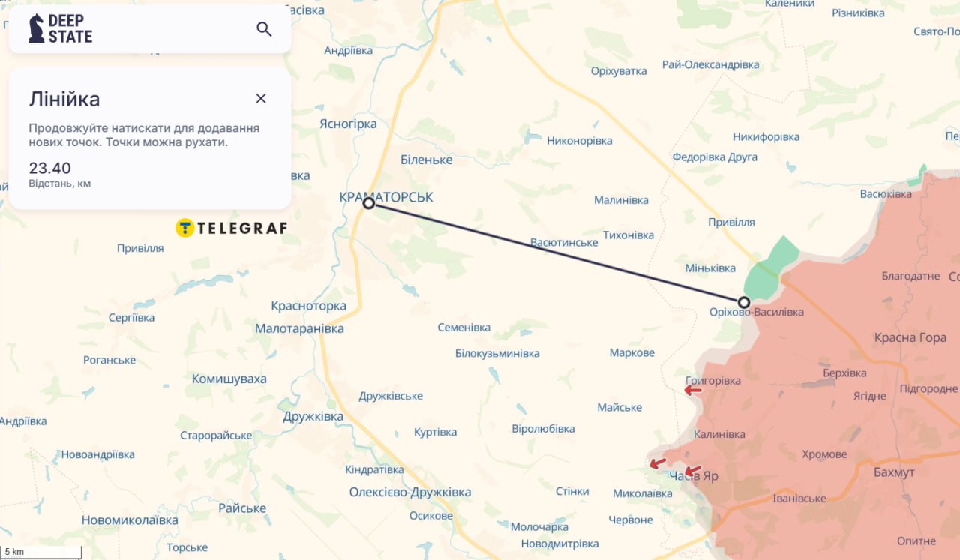Select the Дружківка town label

(x=313, y=417)
